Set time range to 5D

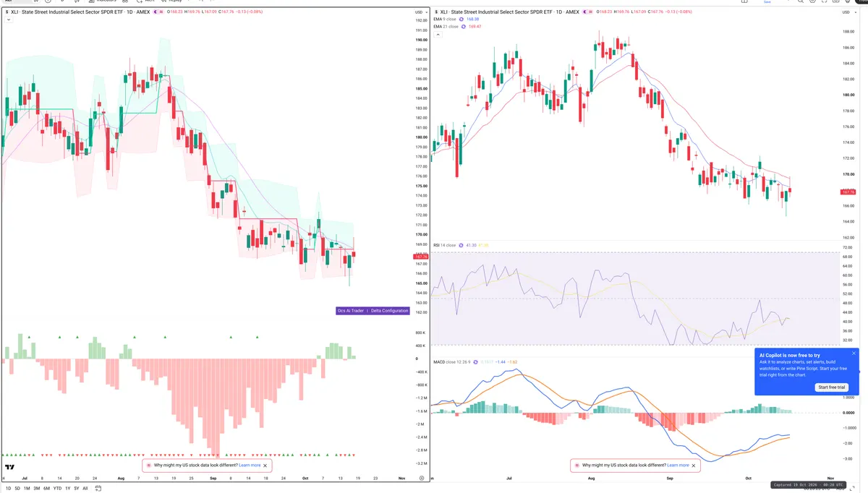point(17,489)
